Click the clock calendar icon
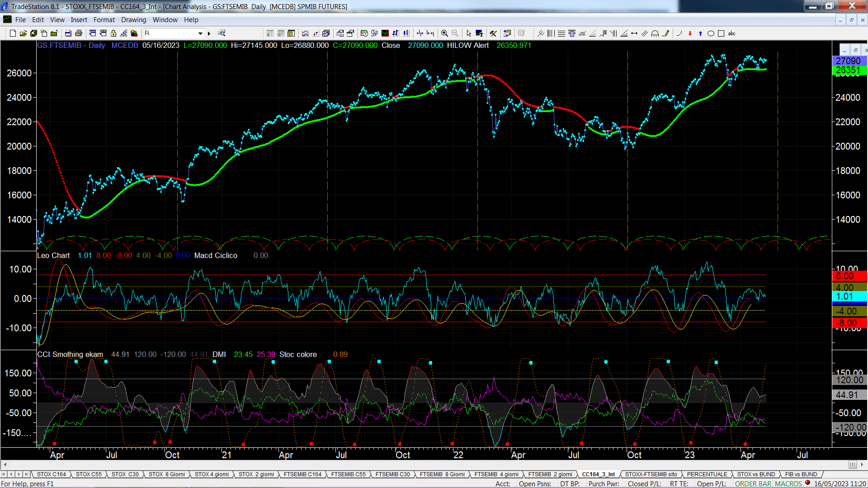This screenshot has height=488, width=868. coord(364,33)
